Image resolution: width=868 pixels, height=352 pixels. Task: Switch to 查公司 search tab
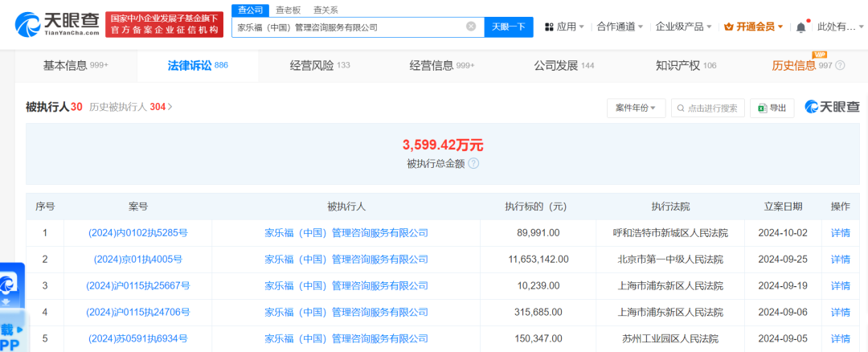coord(250,10)
